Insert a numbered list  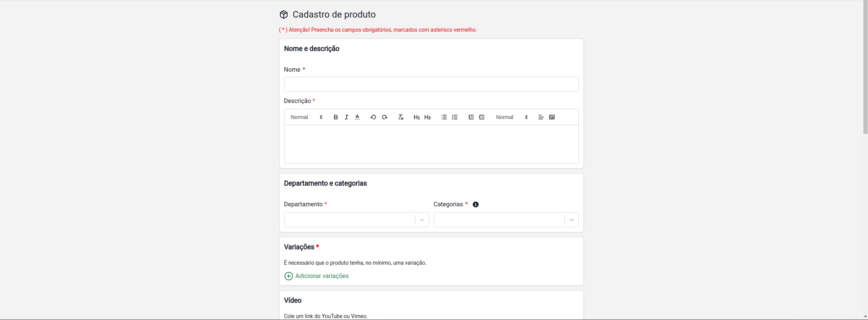(455, 117)
